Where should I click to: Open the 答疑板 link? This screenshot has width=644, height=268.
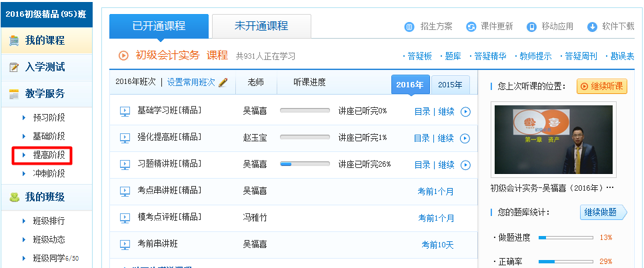(420, 57)
